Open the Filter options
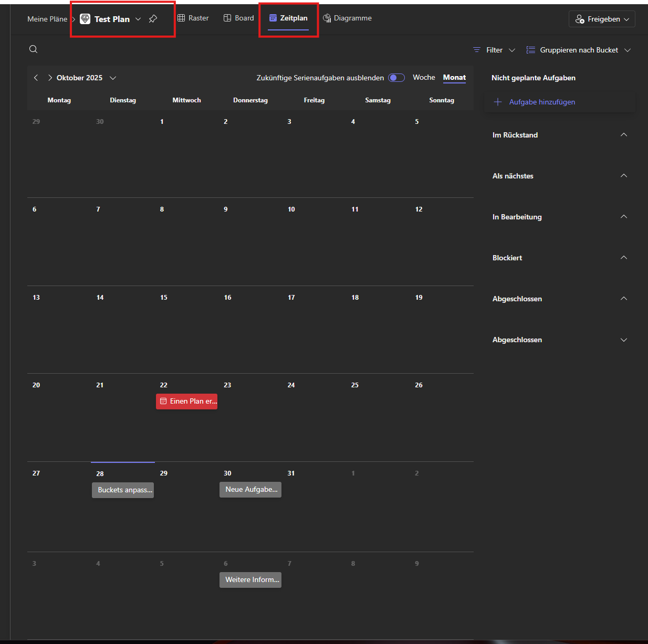Viewport: 648px width, 644px height. coord(494,50)
